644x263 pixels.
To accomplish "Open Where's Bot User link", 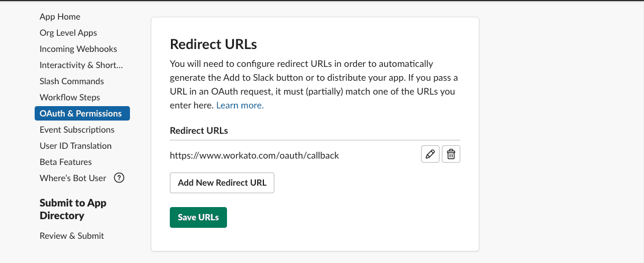I will click(73, 178).
